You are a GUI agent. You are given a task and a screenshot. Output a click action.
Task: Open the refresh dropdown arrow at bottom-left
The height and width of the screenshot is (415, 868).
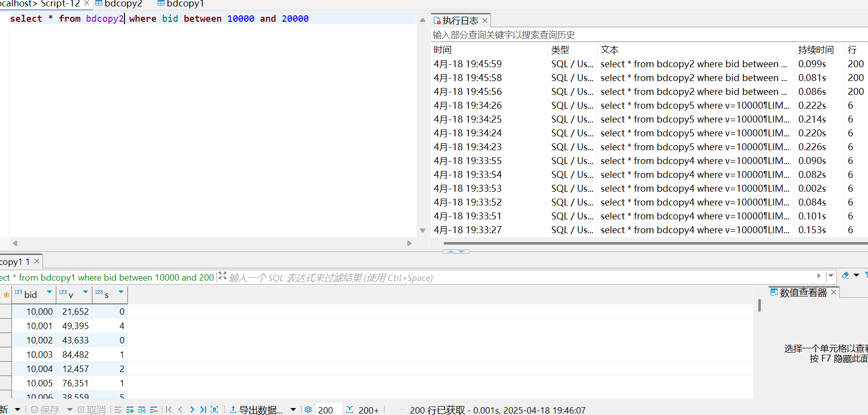[17, 410]
